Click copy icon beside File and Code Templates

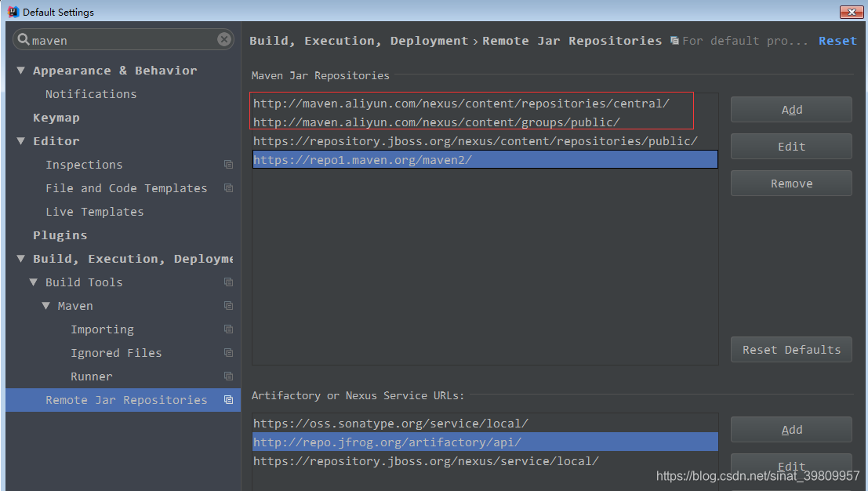tap(228, 188)
